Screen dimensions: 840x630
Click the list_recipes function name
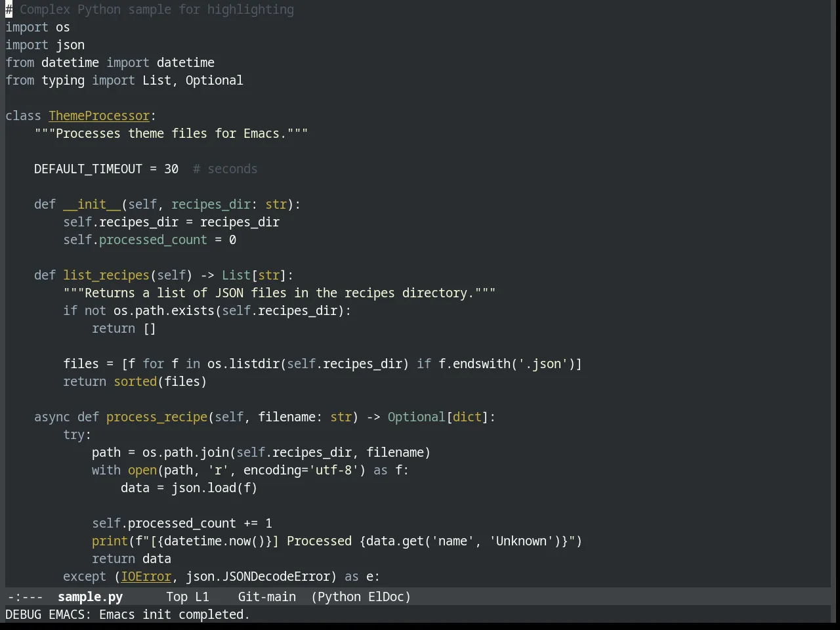(106, 275)
